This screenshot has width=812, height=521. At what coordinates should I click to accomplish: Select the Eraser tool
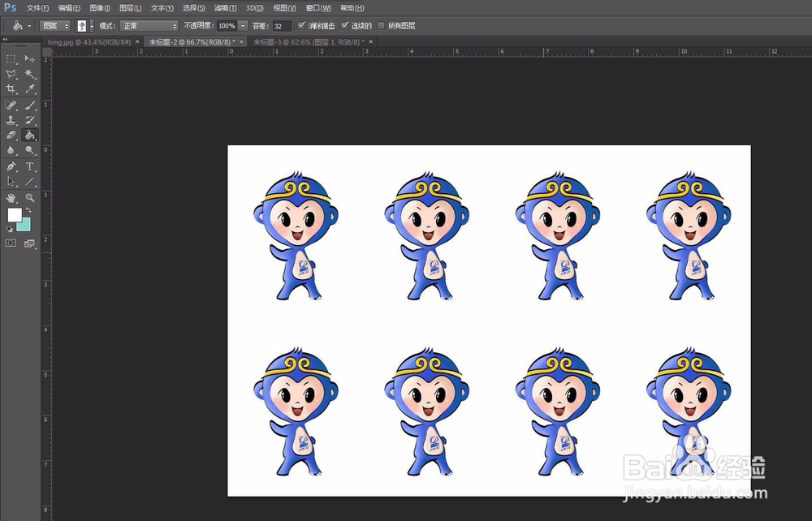point(11,135)
